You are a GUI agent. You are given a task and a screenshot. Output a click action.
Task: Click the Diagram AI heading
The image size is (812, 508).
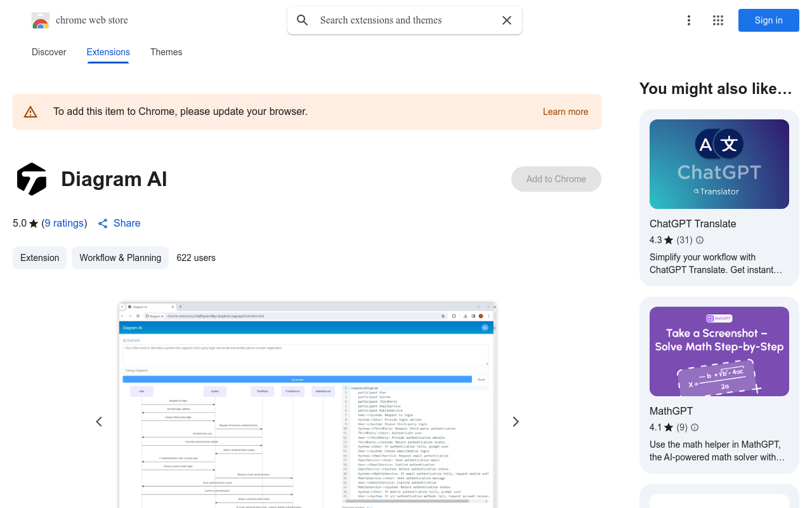click(x=114, y=179)
